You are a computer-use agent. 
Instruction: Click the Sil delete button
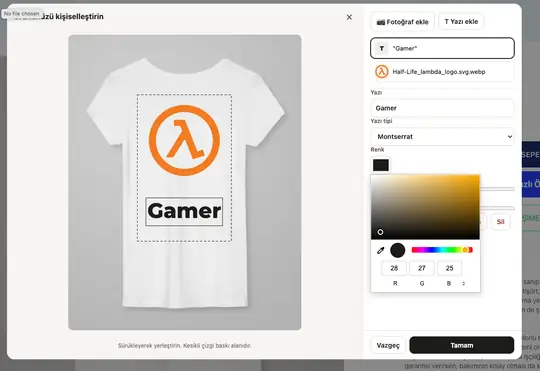(x=500, y=222)
